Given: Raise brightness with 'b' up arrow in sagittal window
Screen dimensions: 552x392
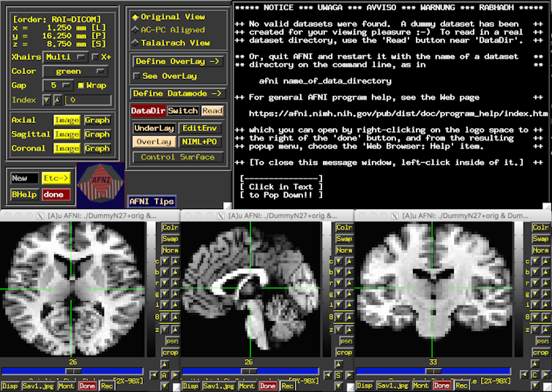Looking at the screenshot, I should (349, 272).
